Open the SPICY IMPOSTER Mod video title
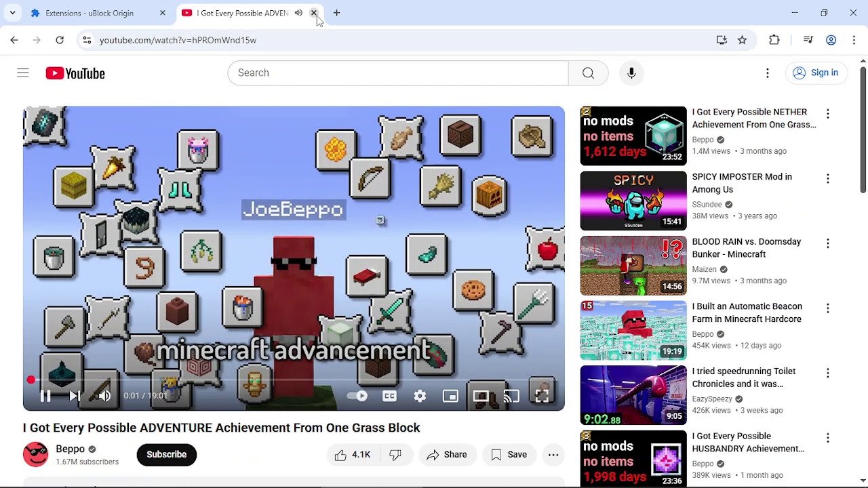The width and height of the screenshot is (868, 488). pyautogui.click(x=742, y=183)
